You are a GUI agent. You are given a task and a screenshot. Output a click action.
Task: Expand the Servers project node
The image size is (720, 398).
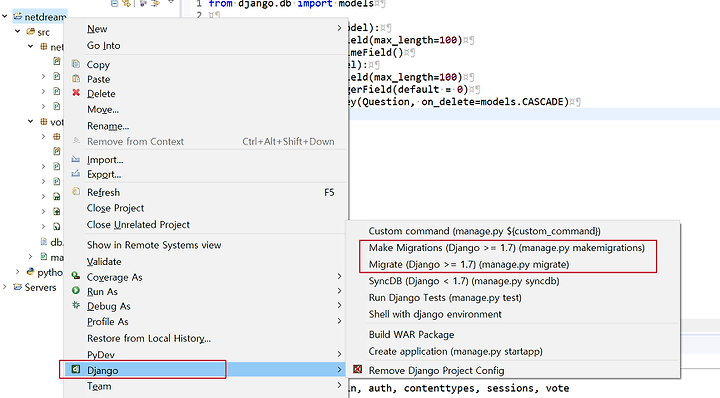point(5,287)
